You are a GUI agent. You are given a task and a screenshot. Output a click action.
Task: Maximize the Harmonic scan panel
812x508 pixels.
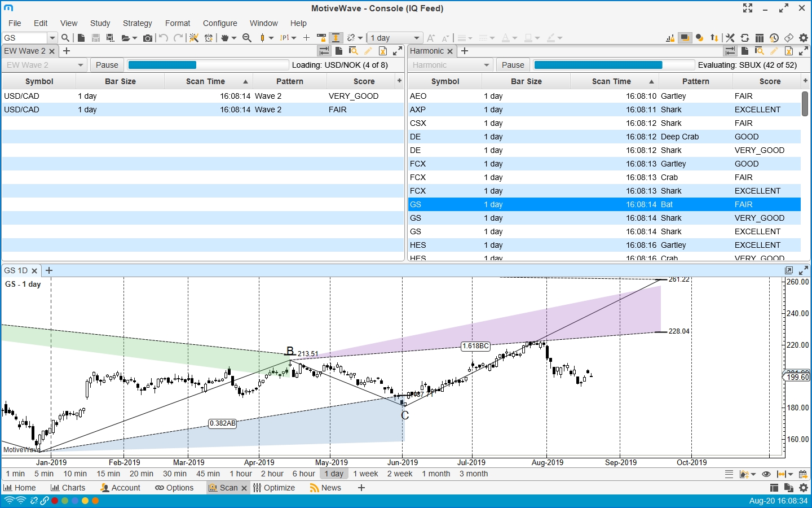pyautogui.click(x=804, y=51)
